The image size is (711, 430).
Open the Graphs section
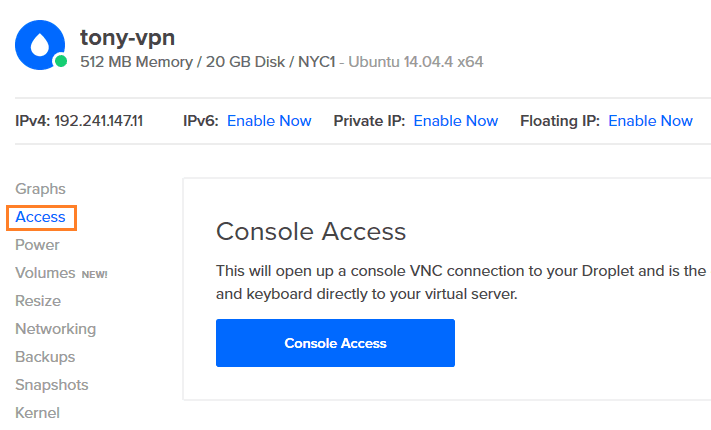[x=40, y=189]
